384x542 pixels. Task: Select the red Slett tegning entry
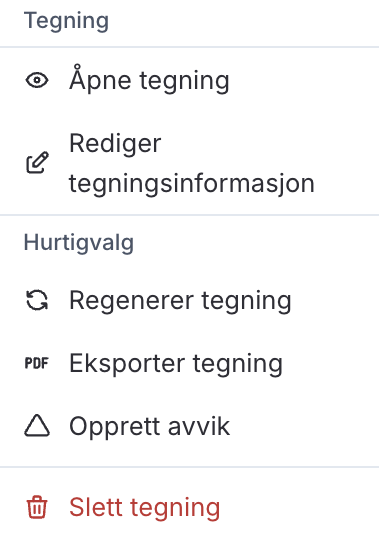coord(189,507)
